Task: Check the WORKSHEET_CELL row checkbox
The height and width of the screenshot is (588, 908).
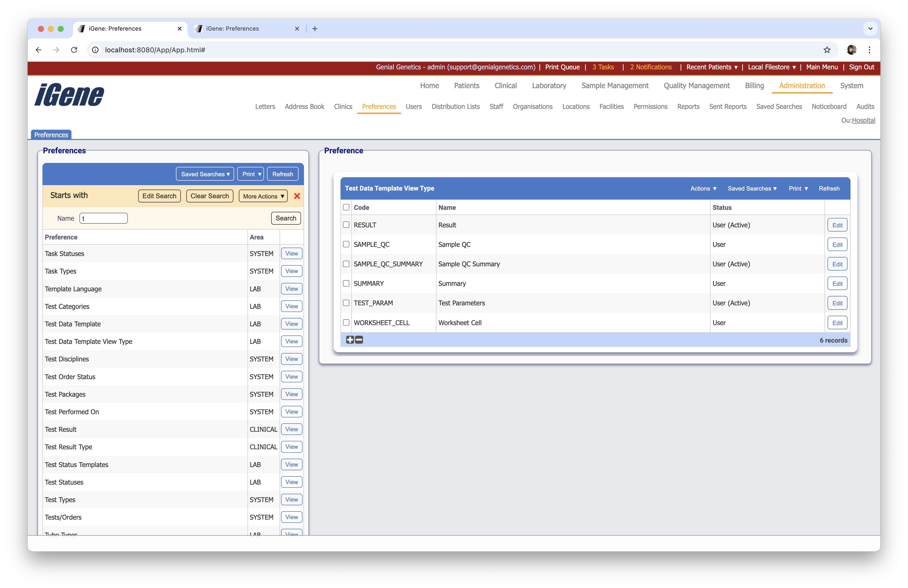Action: 346,322
